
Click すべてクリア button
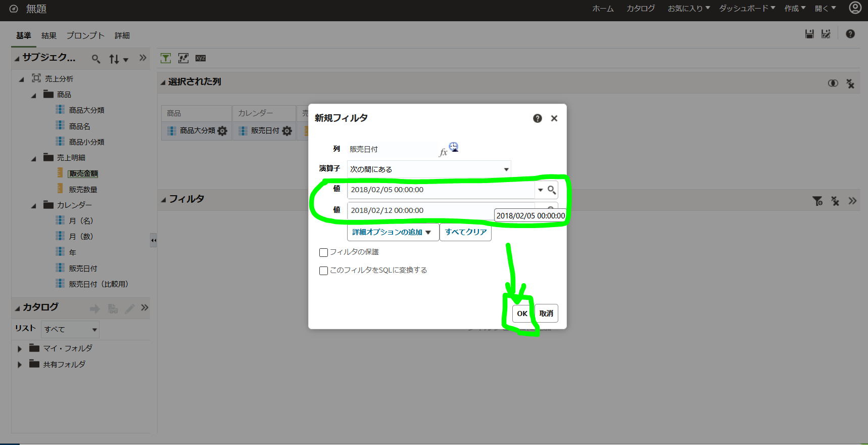coord(466,232)
